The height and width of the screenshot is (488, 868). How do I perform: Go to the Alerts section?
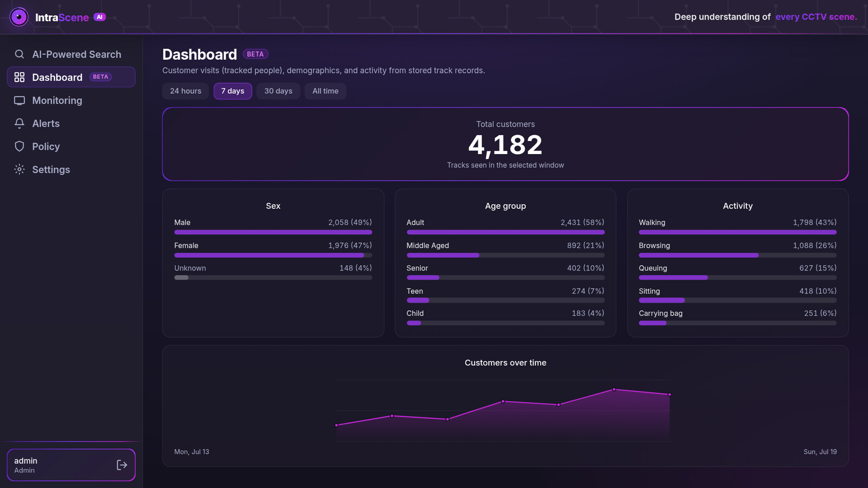(71, 123)
